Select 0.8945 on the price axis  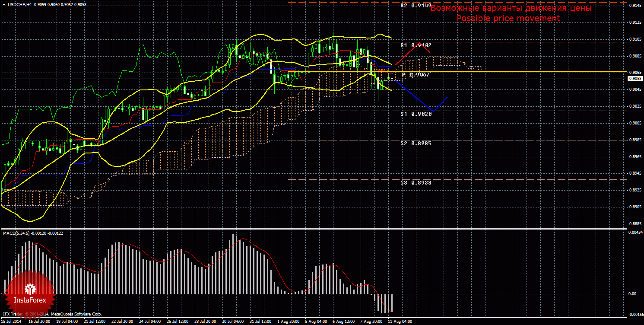click(635, 173)
